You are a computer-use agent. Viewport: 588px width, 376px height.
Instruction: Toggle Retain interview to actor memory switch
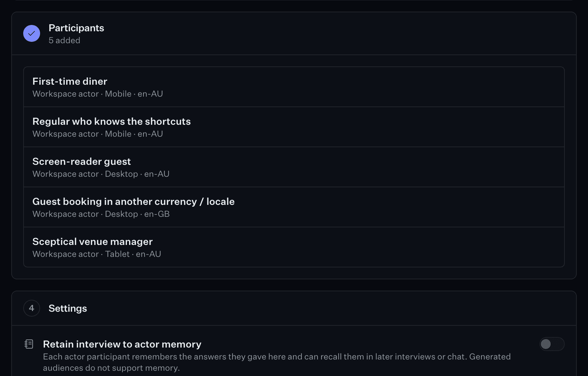coord(552,344)
